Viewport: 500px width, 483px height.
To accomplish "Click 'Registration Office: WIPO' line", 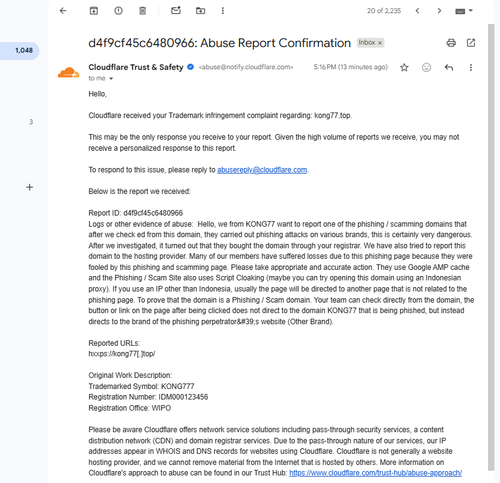I will (130, 408).
